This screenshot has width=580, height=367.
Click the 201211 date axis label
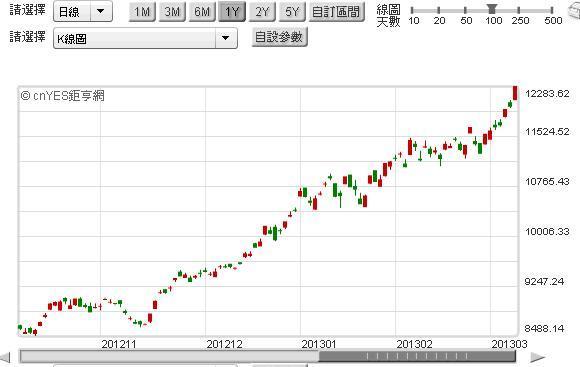click(119, 344)
